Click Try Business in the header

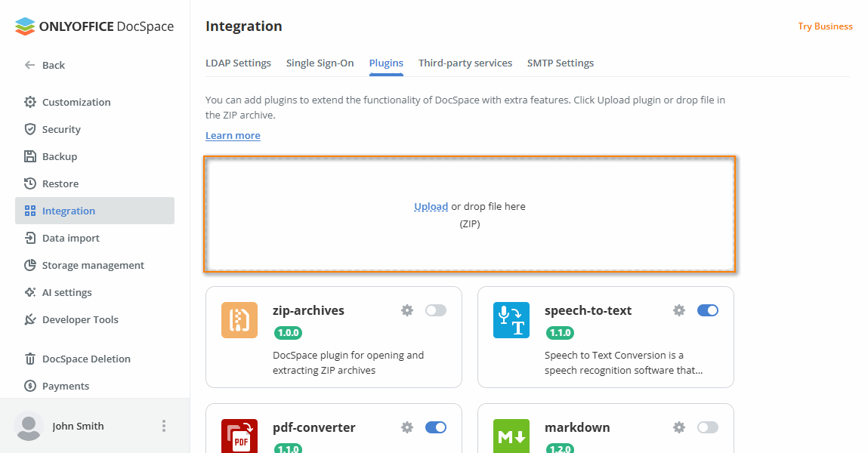[x=825, y=26]
